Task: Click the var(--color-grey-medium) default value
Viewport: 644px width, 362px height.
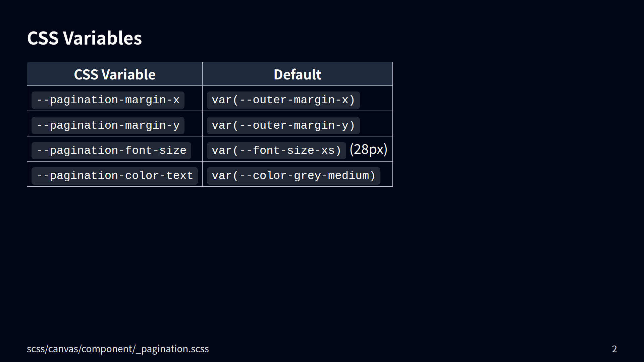Action: (293, 176)
